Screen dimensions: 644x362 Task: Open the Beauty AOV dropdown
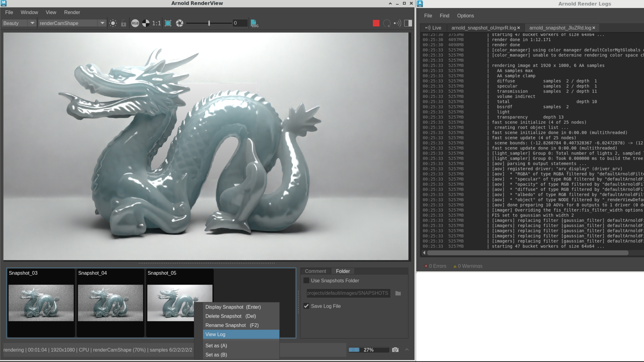pyautogui.click(x=19, y=23)
